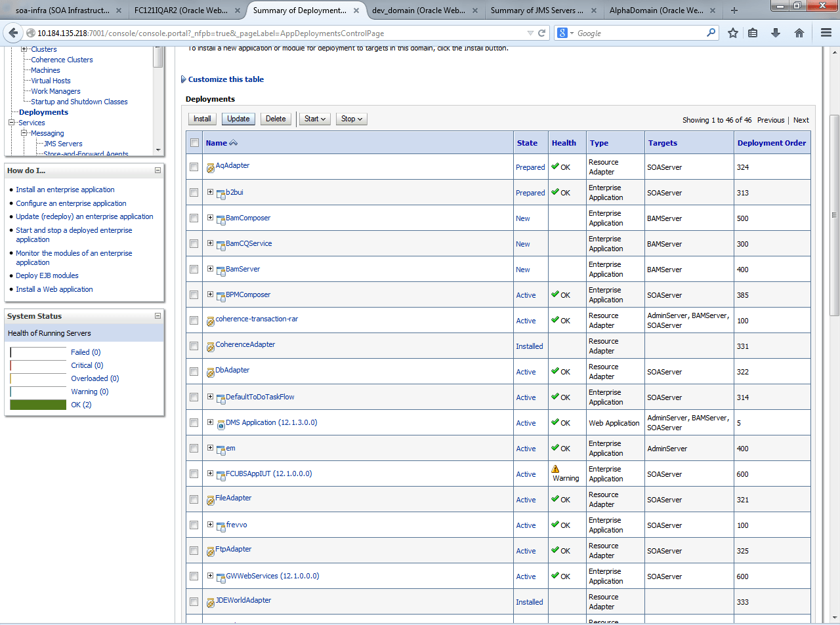The image size is (840, 625).
Task: Switch to Summary of JMS Servers tab
Action: [537, 10]
